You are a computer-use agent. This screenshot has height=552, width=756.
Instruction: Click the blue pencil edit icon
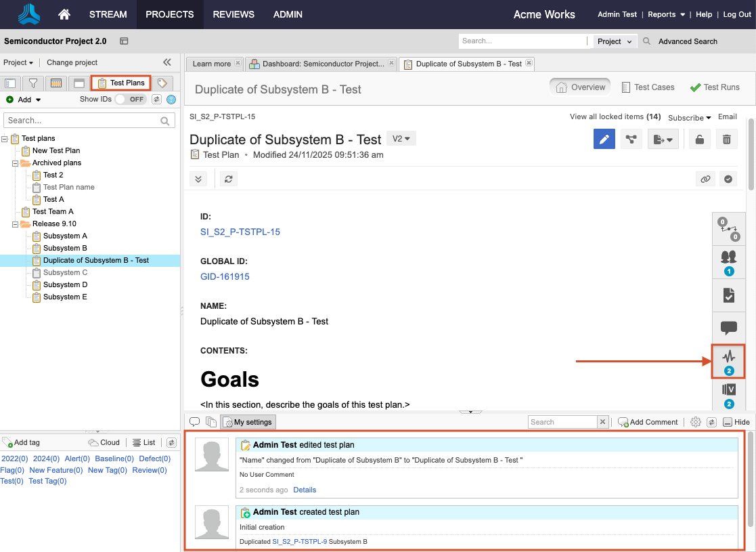pyautogui.click(x=604, y=140)
